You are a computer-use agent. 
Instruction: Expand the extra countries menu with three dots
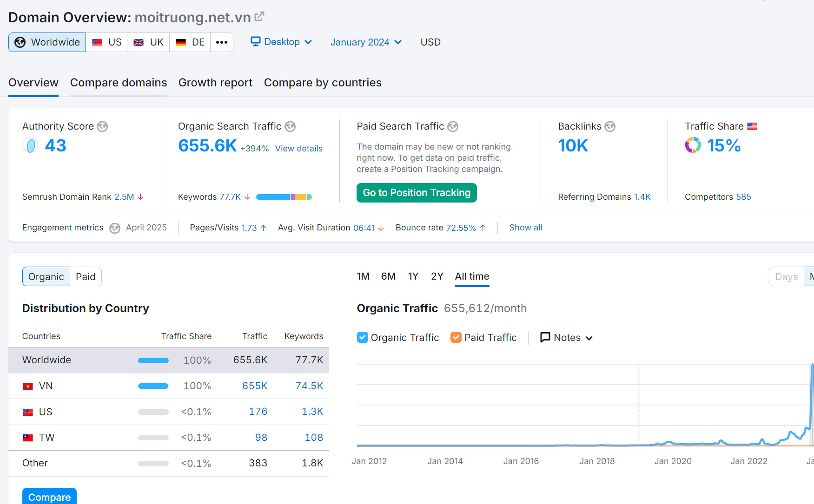222,42
